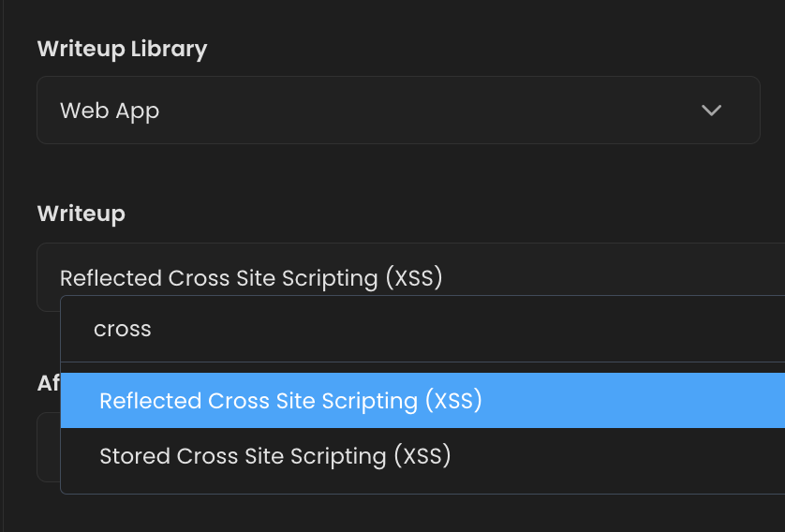
Task: Pick the highlighted blue option in the list
Action: [422, 401]
